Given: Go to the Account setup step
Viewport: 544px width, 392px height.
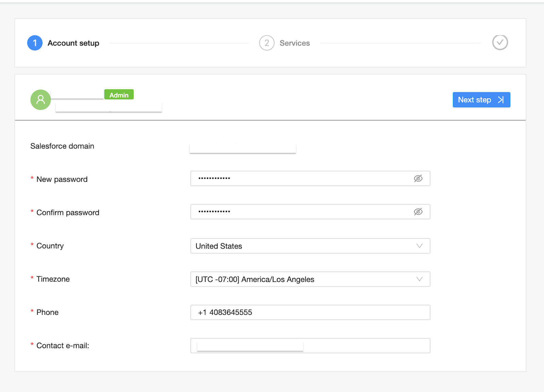Looking at the screenshot, I should pos(73,43).
